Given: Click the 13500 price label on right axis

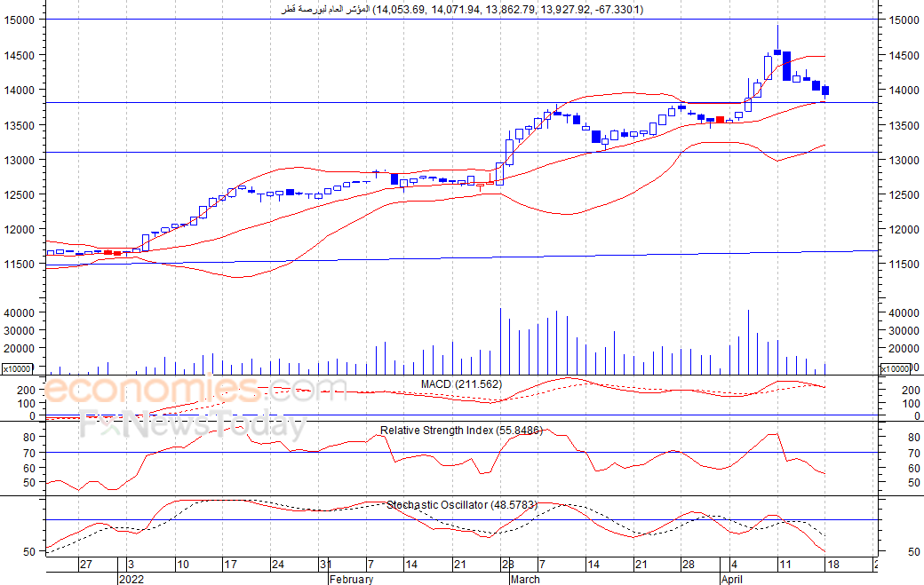Looking at the screenshot, I should pos(904,126).
